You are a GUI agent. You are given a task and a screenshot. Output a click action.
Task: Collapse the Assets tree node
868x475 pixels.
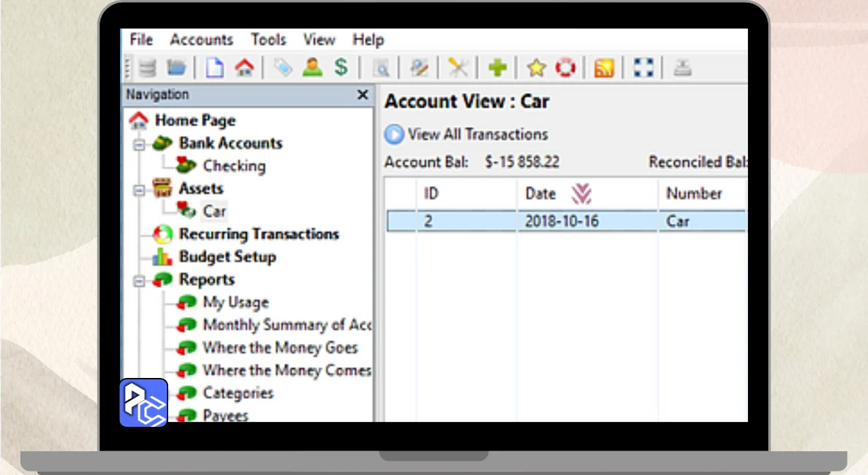coord(139,190)
